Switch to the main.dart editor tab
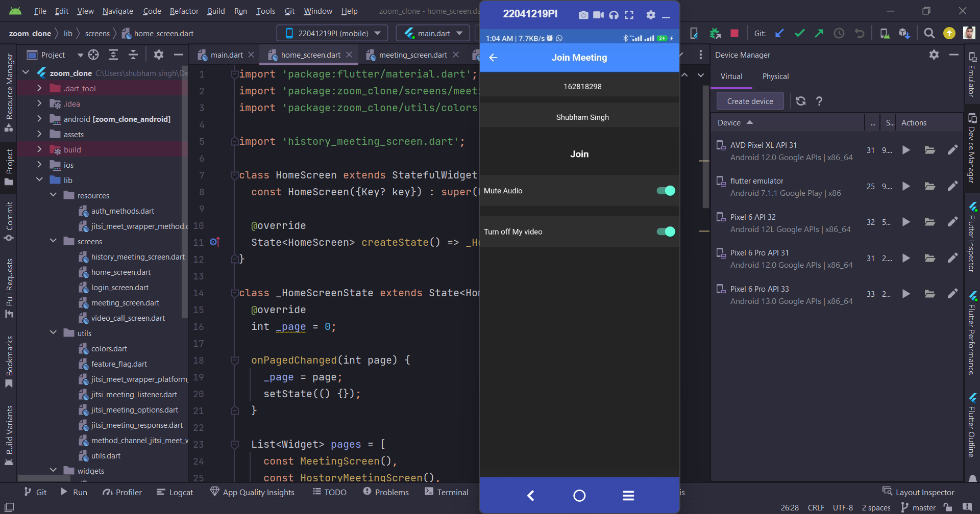 pos(227,55)
